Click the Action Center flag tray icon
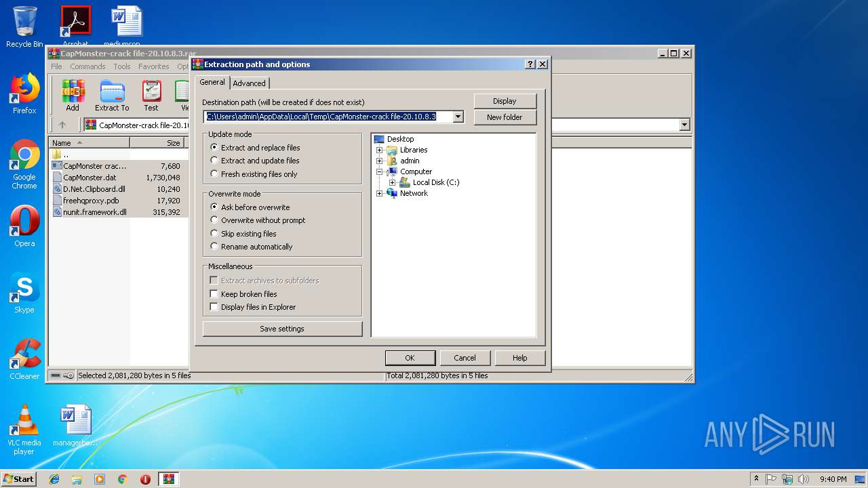Image resolution: width=868 pixels, height=488 pixels. (x=771, y=479)
